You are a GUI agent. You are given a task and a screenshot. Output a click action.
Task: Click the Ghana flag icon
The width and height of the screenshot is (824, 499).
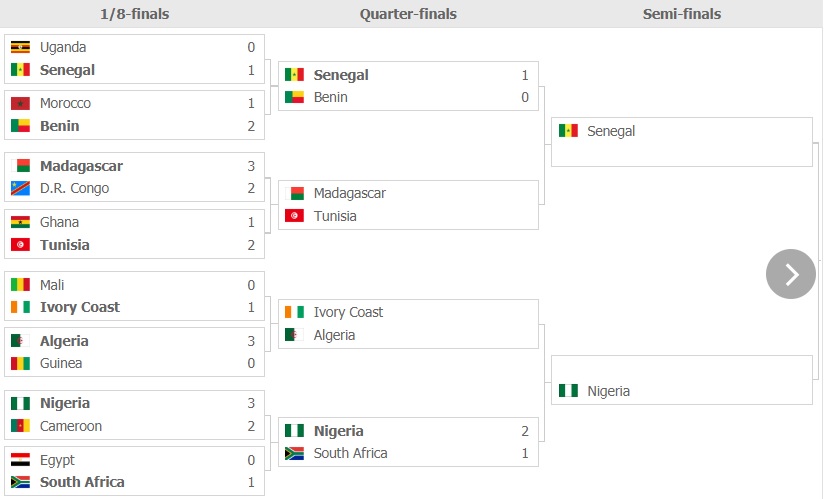point(20,222)
